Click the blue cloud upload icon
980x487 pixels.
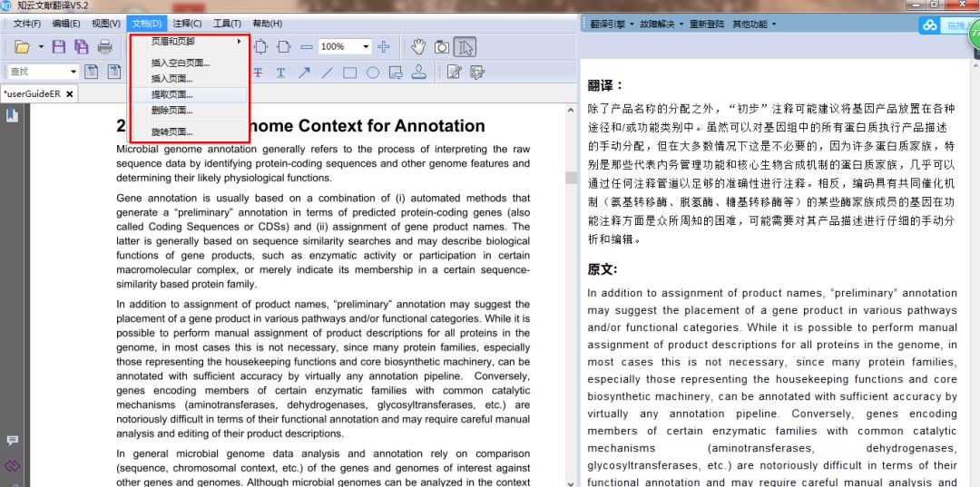click(x=930, y=25)
